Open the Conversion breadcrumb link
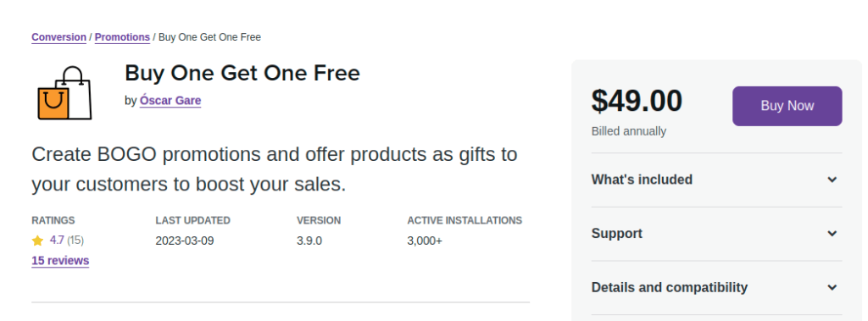Viewport: 868px width, 321px height. coord(58,37)
